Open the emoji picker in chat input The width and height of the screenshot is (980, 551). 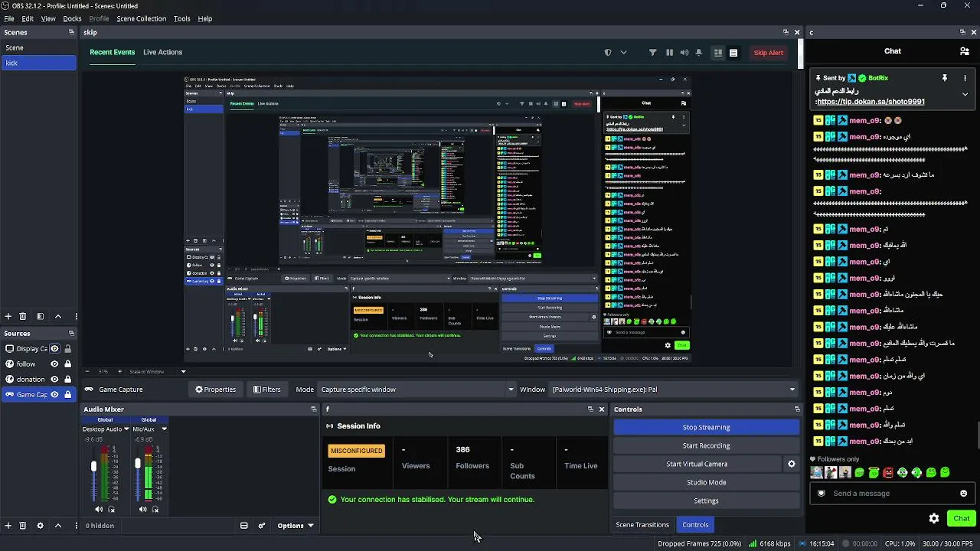[963, 494]
